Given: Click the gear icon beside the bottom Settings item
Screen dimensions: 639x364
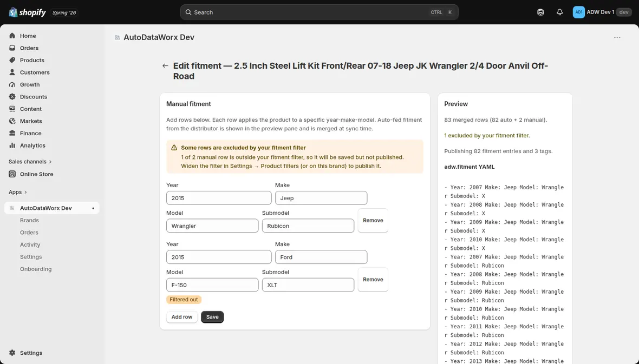Looking at the screenshot, I should (x=12, y=353).
